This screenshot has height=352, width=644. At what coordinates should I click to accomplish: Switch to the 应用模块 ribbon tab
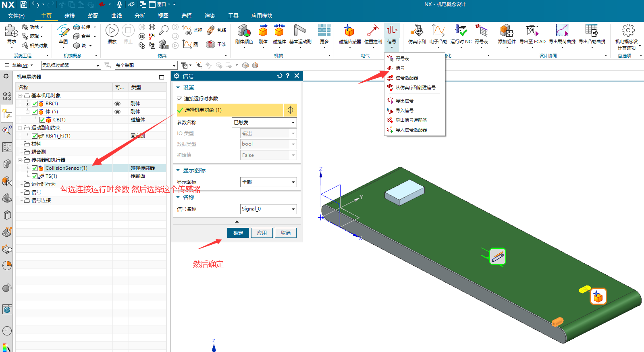[x=262, y=16]
